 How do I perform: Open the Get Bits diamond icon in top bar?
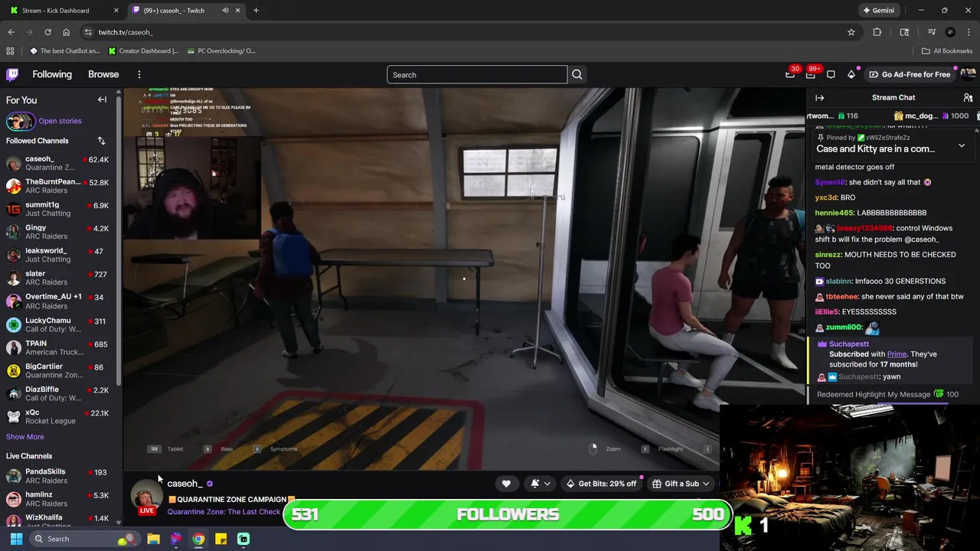click(x=851, y=74)
